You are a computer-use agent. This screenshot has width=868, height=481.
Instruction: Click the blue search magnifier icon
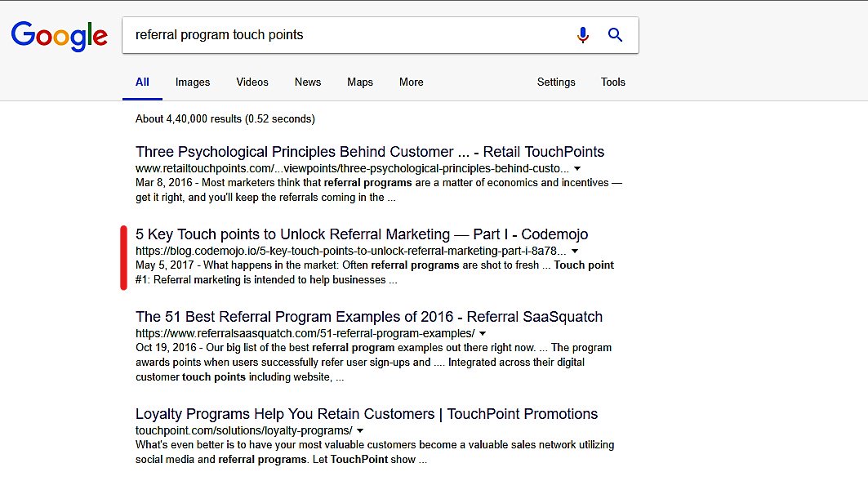[615, 35]
